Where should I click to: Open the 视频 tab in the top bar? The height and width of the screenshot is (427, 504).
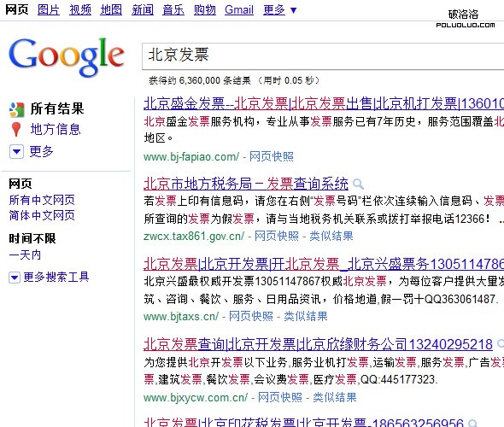(x=80, y=10)
